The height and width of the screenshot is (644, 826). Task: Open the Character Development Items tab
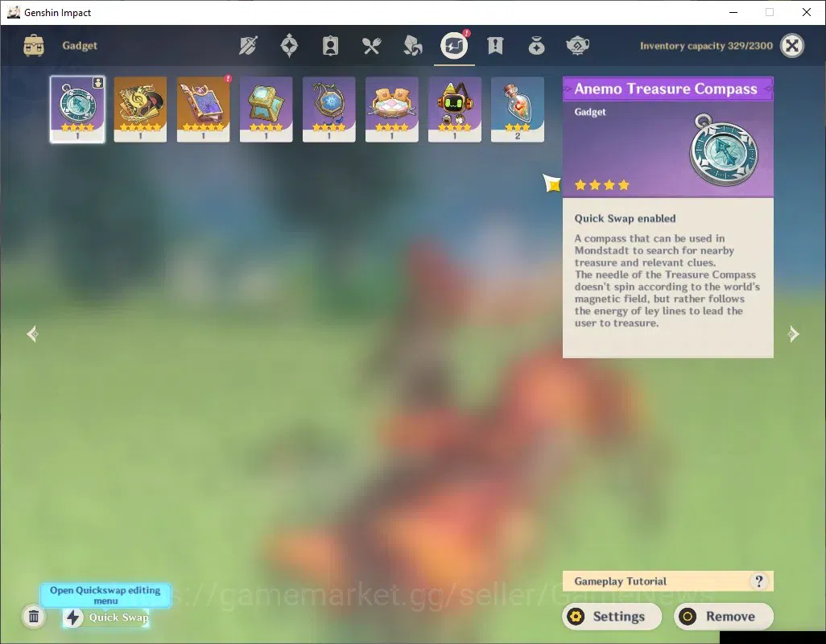pos(330,46)
